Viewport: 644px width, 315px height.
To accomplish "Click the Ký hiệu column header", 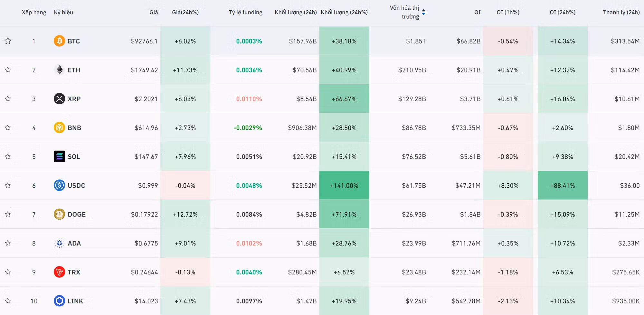I will point(63,12).
